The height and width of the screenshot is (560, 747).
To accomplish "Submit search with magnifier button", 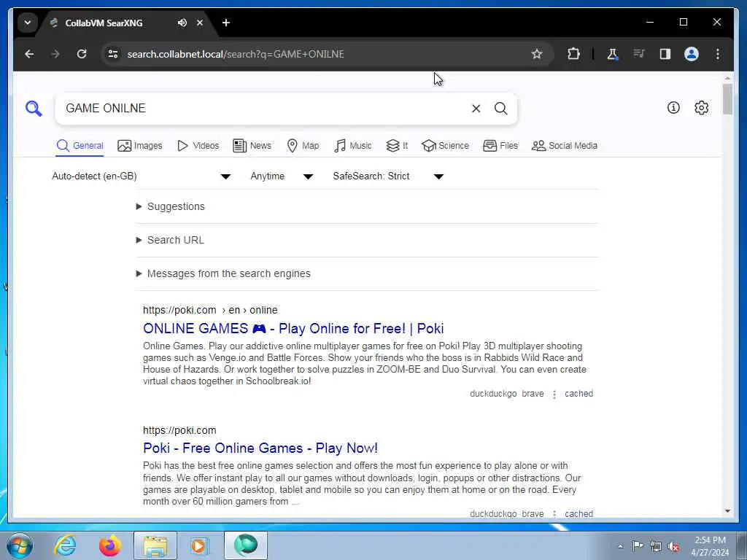I will [500, 109].
